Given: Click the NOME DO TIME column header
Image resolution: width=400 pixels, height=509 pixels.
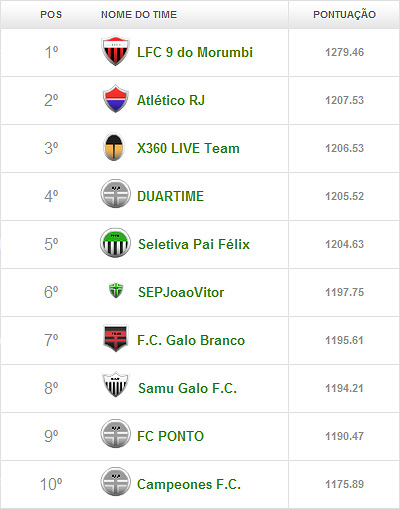Looking at the screenshot, I should pyautogui.click(x=139, y=15).
